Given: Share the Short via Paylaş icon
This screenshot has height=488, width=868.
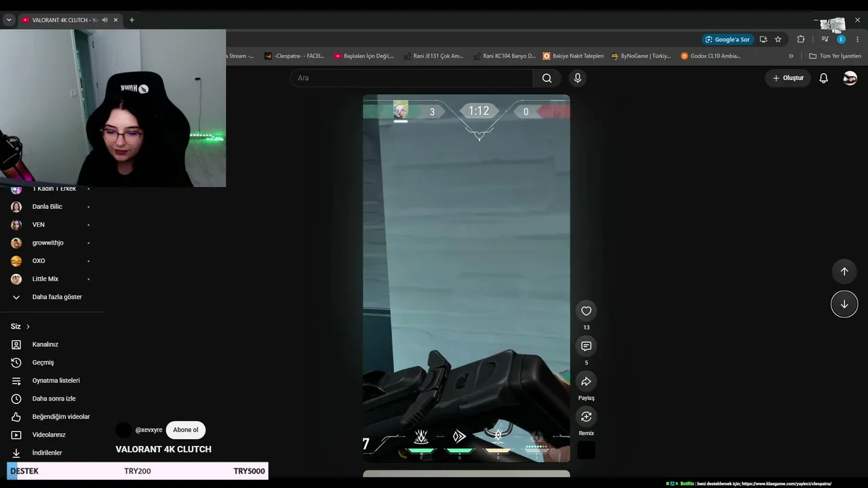Looking at the screenshot, I should [587, 382].
